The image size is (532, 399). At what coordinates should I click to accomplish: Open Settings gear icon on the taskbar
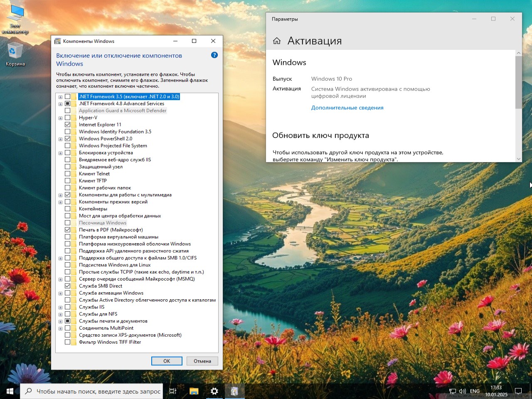pos(214,391)
